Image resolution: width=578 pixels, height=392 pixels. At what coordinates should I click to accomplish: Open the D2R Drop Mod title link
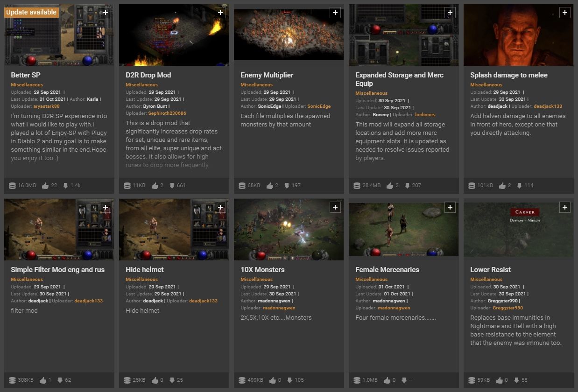pos(148,75)
